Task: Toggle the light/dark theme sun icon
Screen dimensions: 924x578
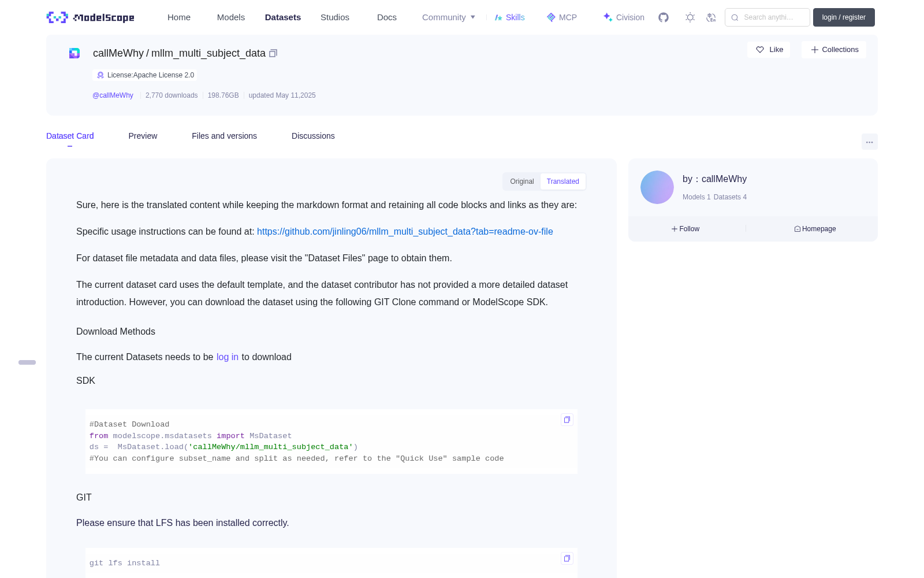Action: tap(690, 17)
